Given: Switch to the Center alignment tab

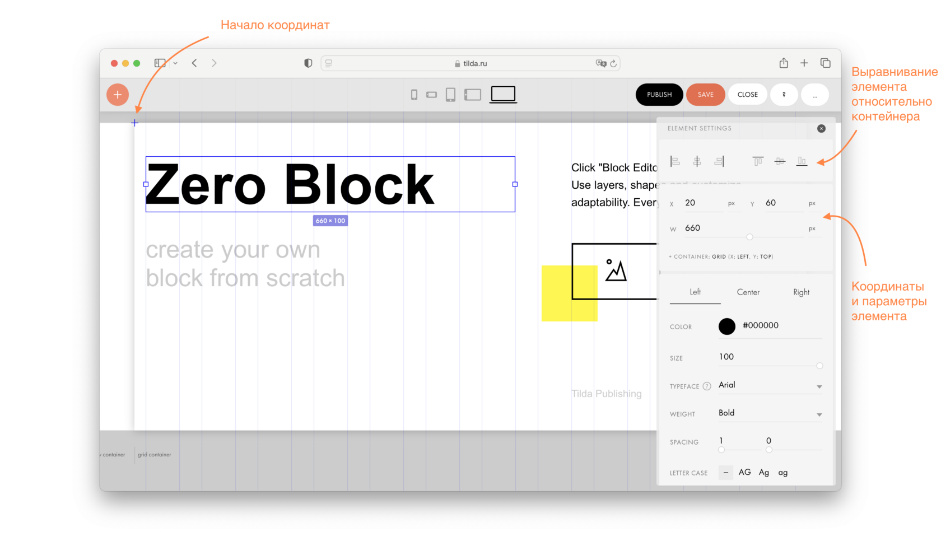Looking at the screenshot, I should tap(748, 292).
